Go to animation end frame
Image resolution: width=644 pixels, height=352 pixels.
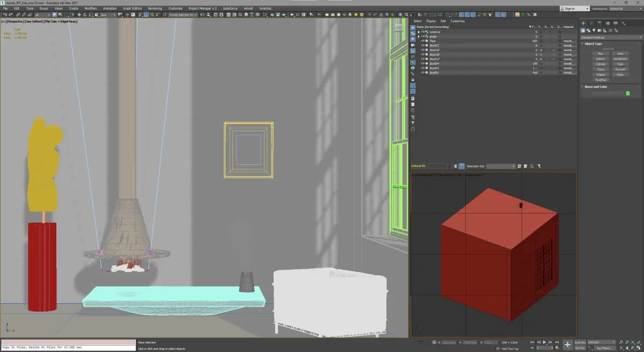pyautogui.click(x=557, y=342)
